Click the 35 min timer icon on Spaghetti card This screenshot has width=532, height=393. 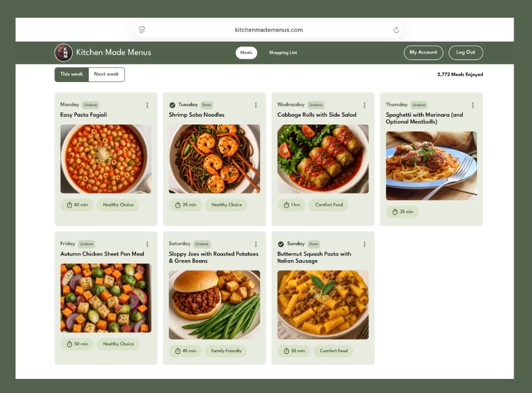(394, 212)
